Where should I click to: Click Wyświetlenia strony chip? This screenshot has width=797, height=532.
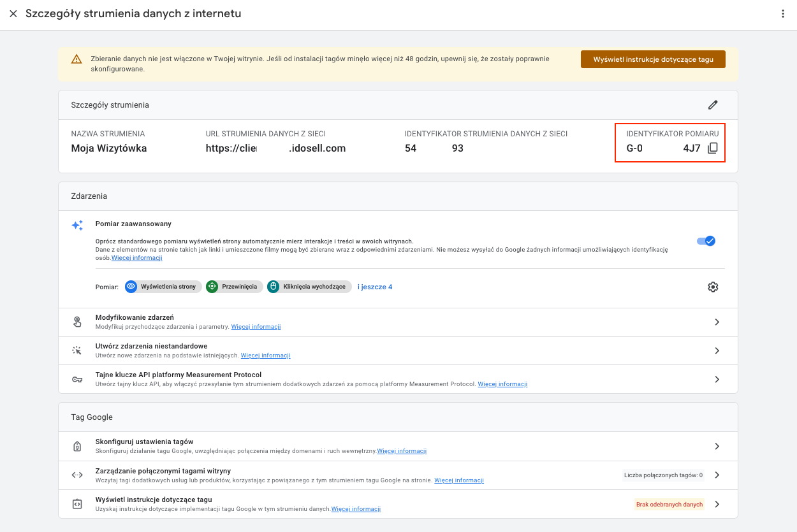tap(163, 287)
